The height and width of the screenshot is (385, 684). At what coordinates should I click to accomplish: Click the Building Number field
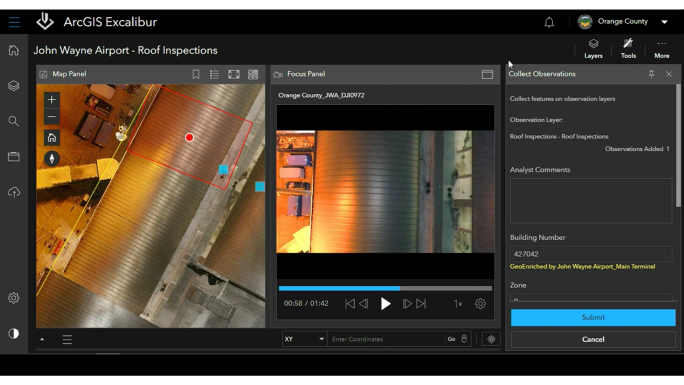[591, 254]
